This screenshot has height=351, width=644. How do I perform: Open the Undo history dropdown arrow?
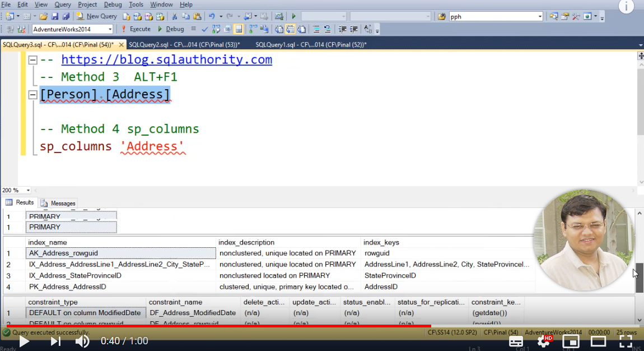tap(221, 16)
